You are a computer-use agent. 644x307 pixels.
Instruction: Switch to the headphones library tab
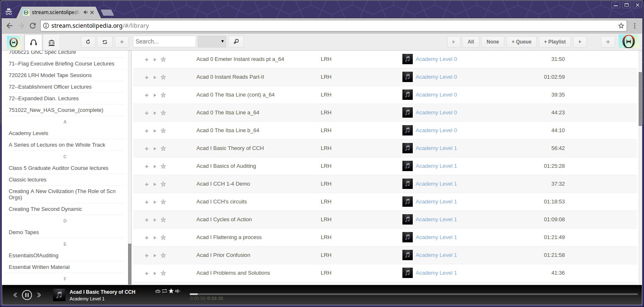pyautogui.click(x=34, y=42)
